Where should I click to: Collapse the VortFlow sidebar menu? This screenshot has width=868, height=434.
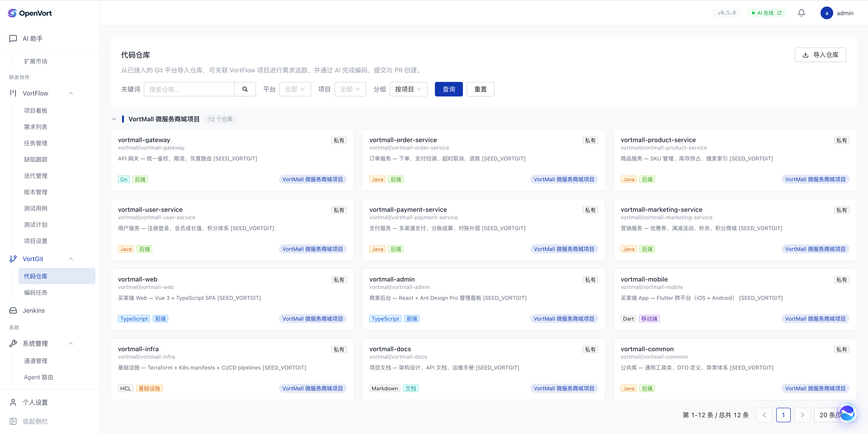tap(71, 93)
